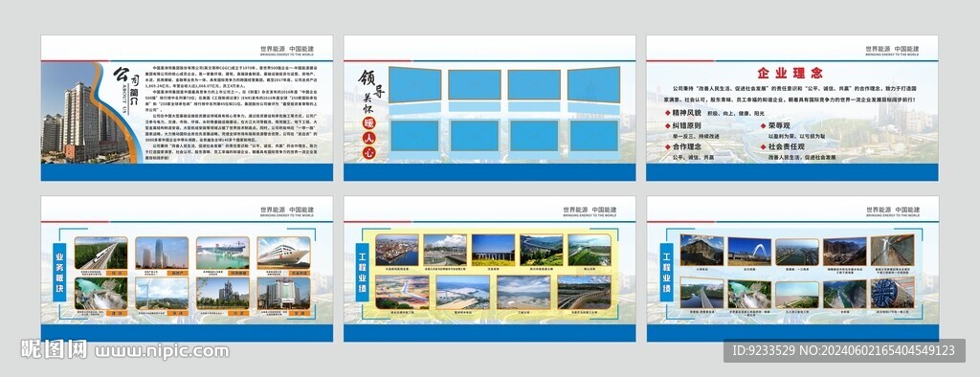This screenshot has width=980, height=377.
Task: Open the canyon construction site photo
Action: pos(845,252)
